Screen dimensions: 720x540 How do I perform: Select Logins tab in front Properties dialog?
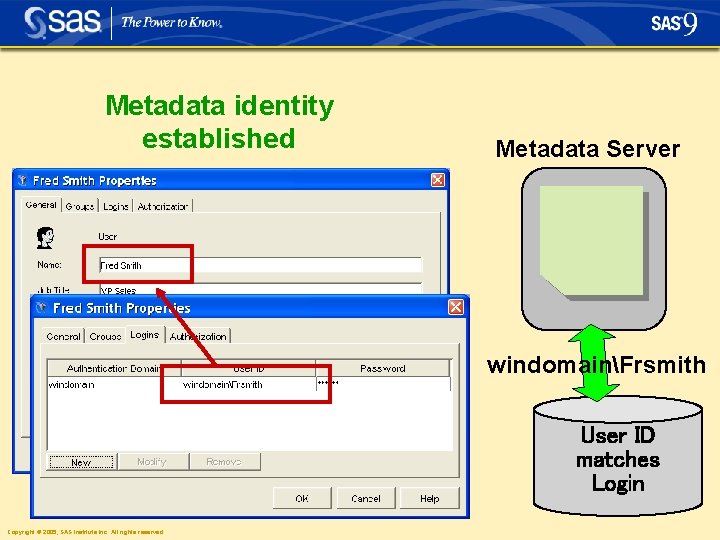[145, 334]
